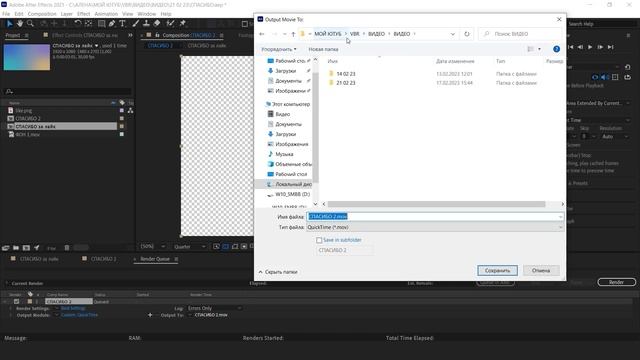Open the file name history dropdown
The width and height of the screenshot is (640, 360).
click(560, 217)
